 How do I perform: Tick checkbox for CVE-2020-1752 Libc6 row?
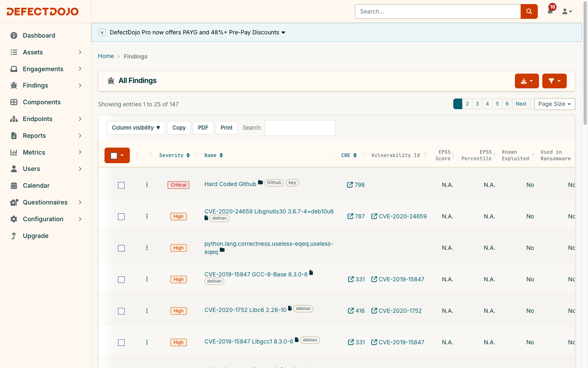[121, 311]
